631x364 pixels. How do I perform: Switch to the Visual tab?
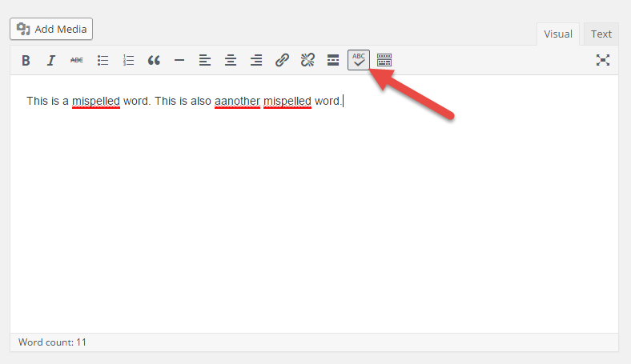pos(558,34)
